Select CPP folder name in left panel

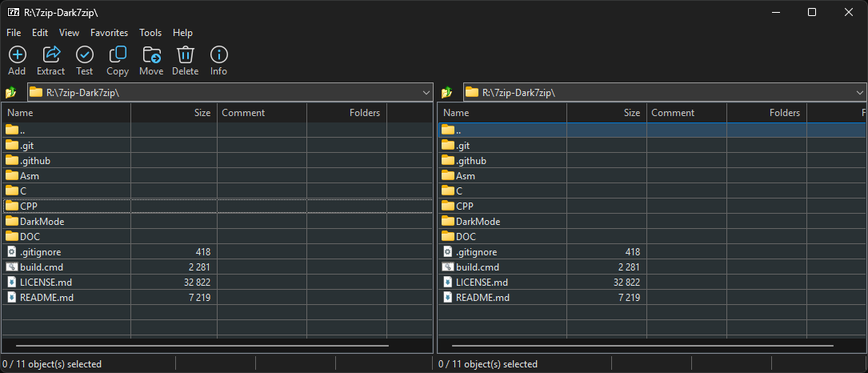(29, 207)
